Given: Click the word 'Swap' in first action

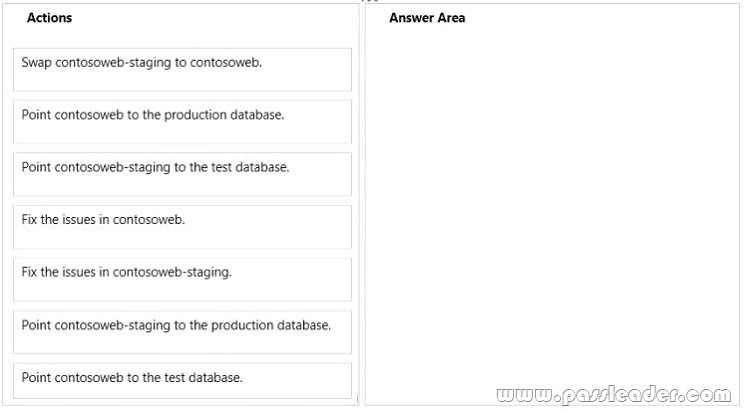Looking at the screenshot, I should coord(37,63).
